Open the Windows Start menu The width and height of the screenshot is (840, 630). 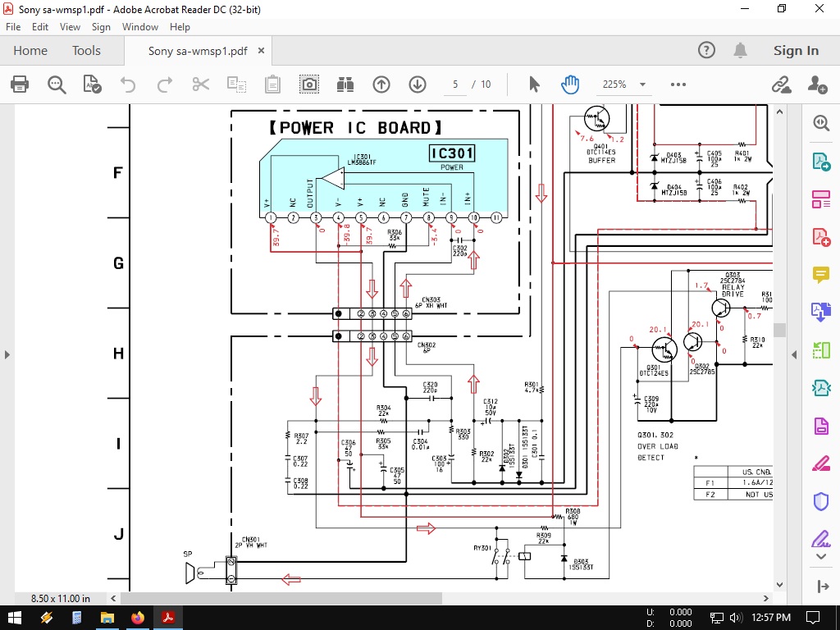(15, 618)
